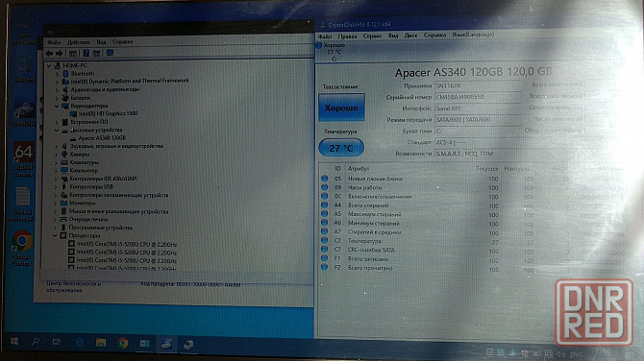
Task: Collapse the Видеоадаптеры category
Action: (x=57, y=106)
